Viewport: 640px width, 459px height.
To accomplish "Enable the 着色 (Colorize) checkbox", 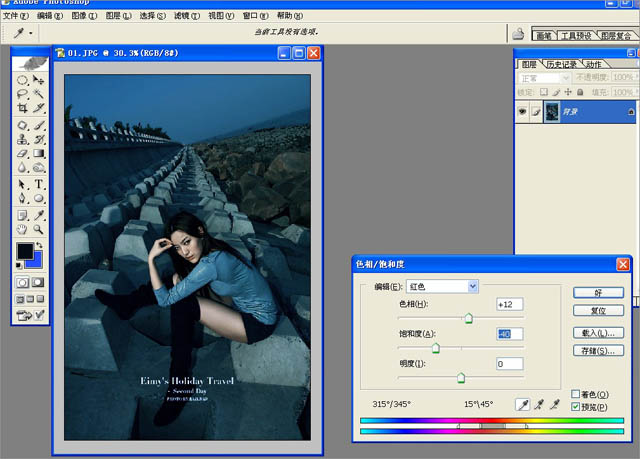I will 576,395.
